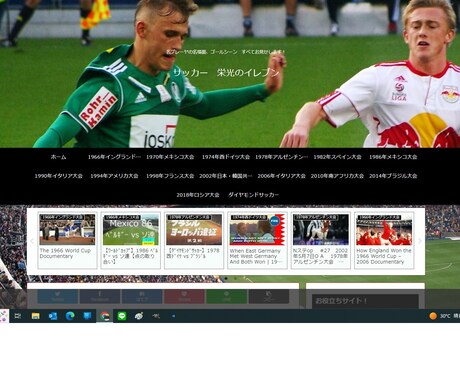460x380 pixels.
Task: Show next videos with right carousel arrow
Action: (x=420, y=241)
